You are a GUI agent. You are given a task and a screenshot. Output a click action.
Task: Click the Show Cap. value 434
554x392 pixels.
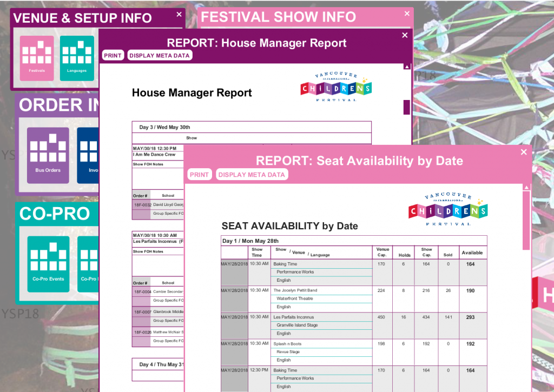coord(426,317)
